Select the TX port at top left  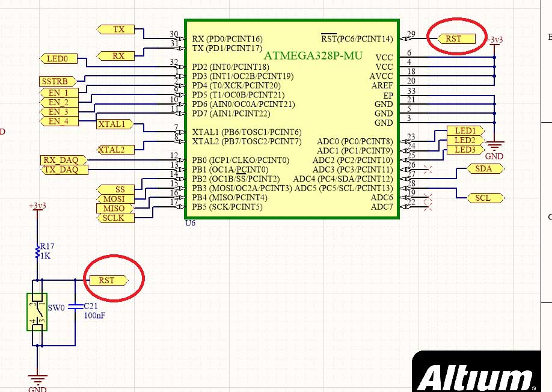click(118, 29)
